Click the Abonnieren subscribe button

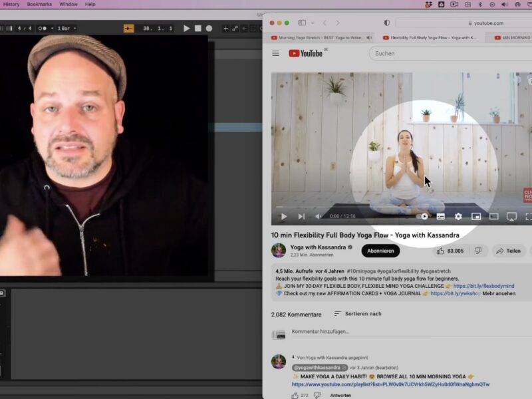point(380,251)
